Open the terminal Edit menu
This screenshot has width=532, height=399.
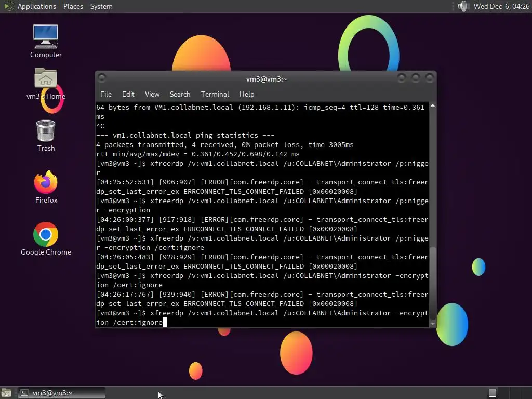click(128, 95)
